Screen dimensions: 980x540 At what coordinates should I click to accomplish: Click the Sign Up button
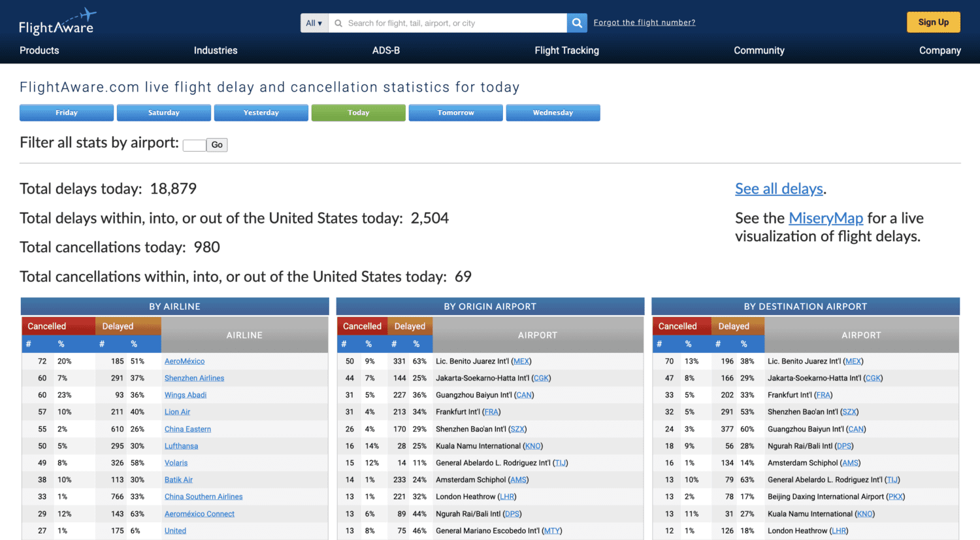933,22
